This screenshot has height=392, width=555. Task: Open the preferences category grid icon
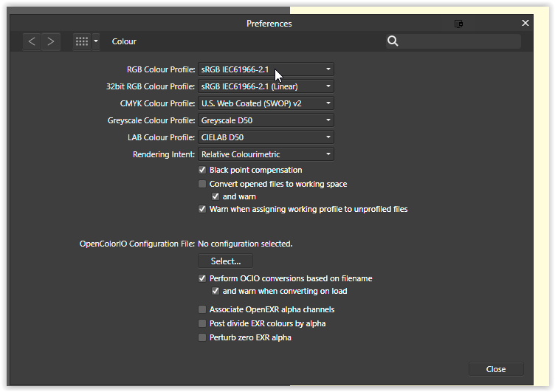coord(82,41)
